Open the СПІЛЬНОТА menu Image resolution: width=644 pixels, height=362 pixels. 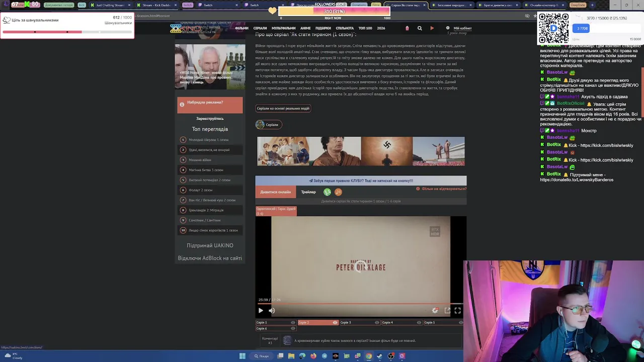(x=345, y=28)
